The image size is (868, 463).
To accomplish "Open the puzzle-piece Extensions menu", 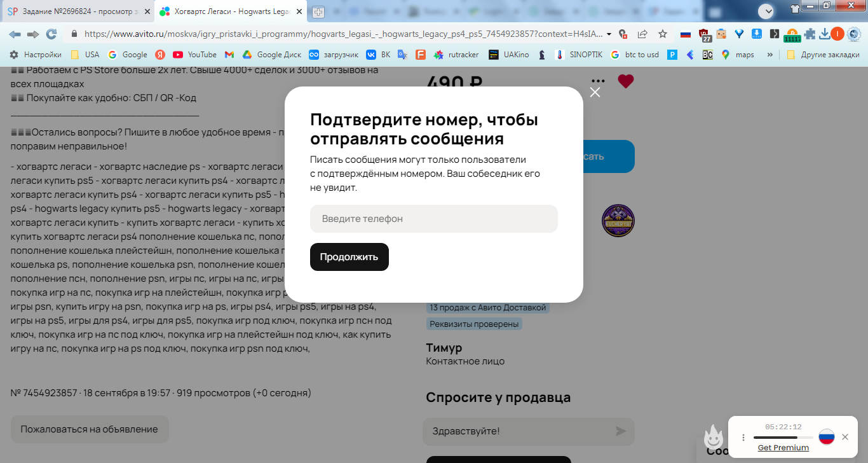I will pyautogui.click(x=810, y=34).
